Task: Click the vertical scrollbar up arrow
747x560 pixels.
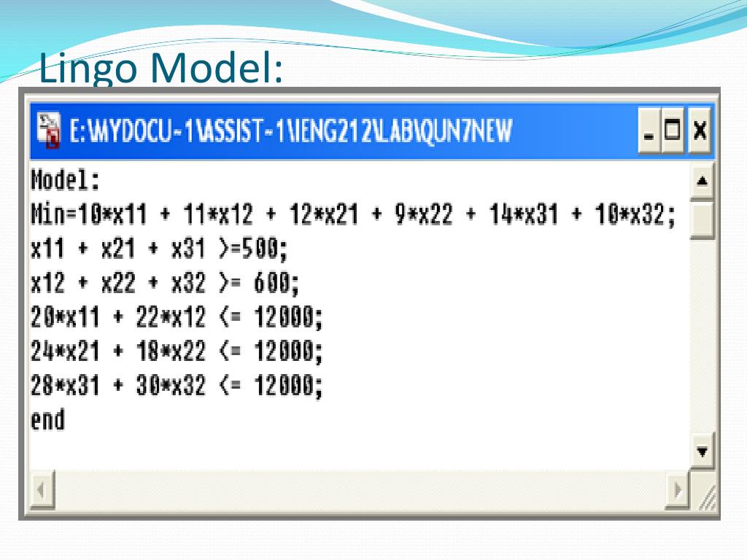Action: [702, 181]
